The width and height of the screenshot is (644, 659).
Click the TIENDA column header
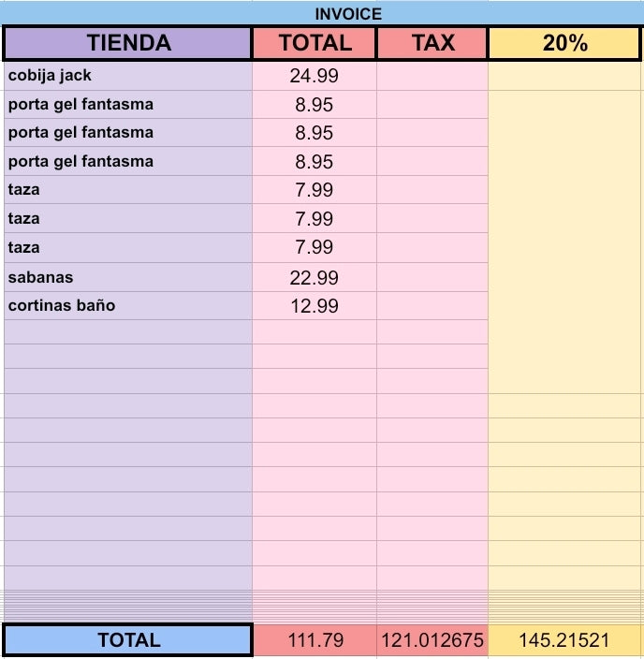(x=128, y=43)
